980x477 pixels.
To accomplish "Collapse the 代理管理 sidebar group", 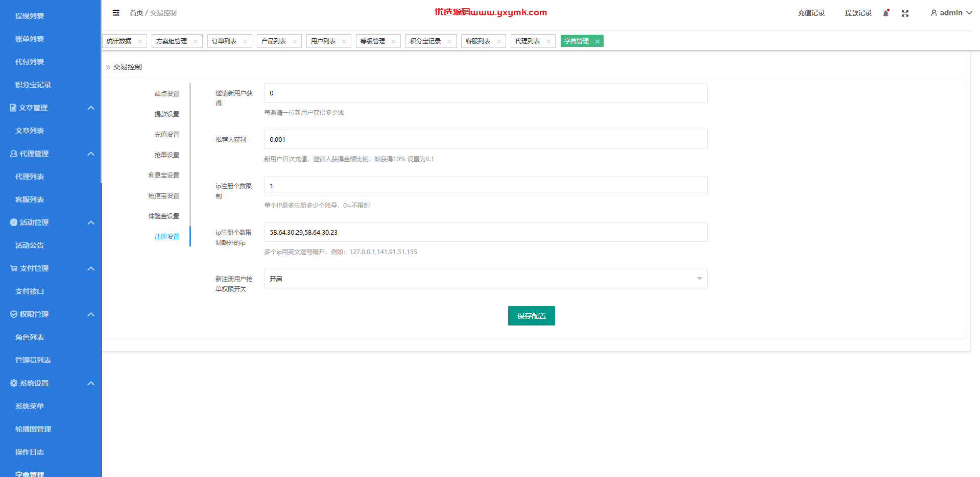I will click(91, 154).
